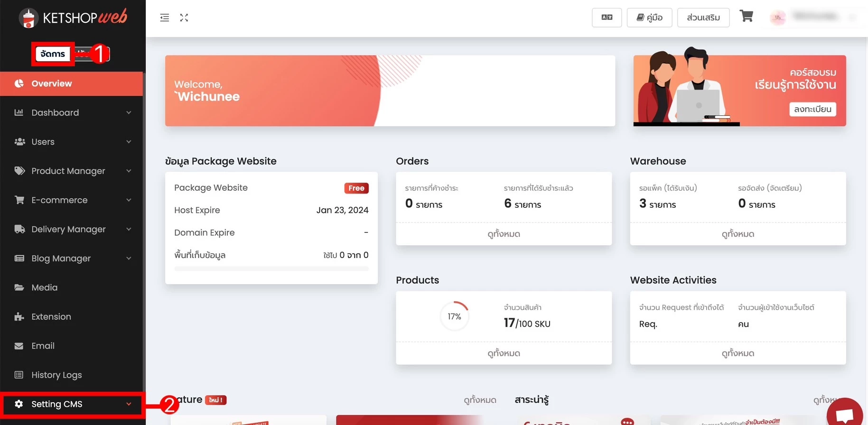Viewport: 868px width, 425px height.
Task: Click the sidebar collapse menu icon
Action: [164, 18]
